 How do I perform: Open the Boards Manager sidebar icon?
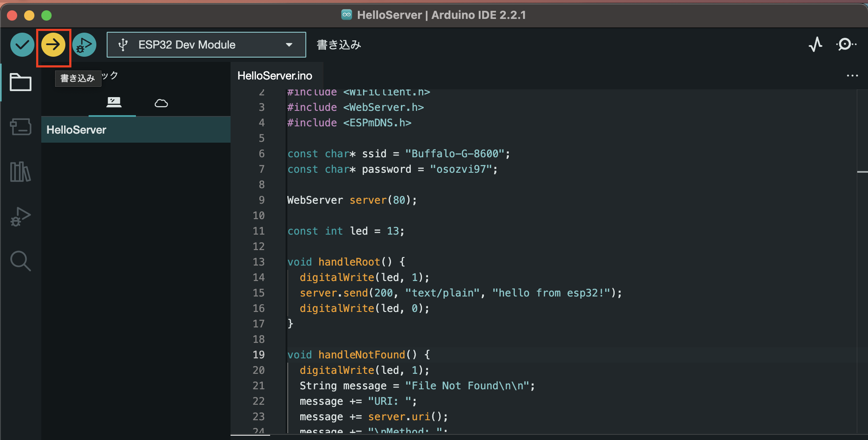(20, 127)
